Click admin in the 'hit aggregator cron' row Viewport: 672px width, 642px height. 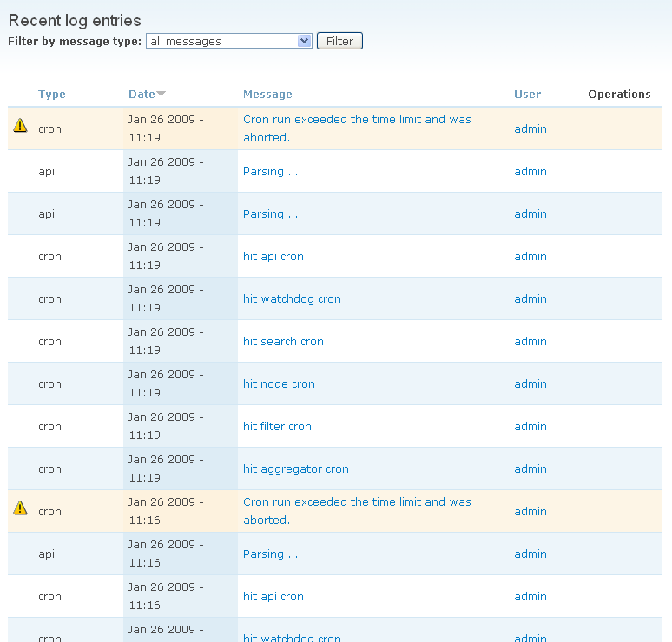(530, 469)
